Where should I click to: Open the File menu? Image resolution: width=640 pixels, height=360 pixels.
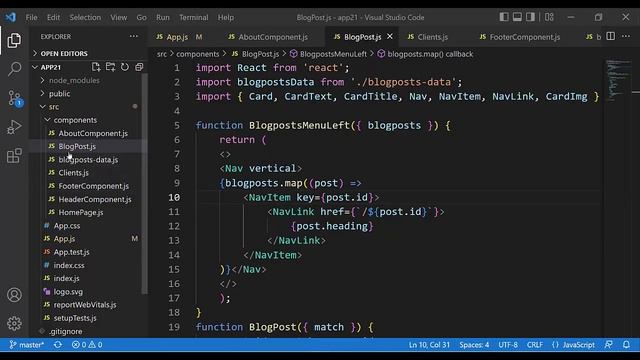[31, 17]
